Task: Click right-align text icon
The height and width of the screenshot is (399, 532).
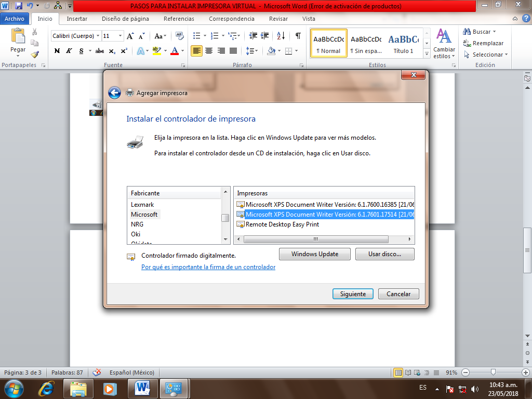Action: click(221, 51)
